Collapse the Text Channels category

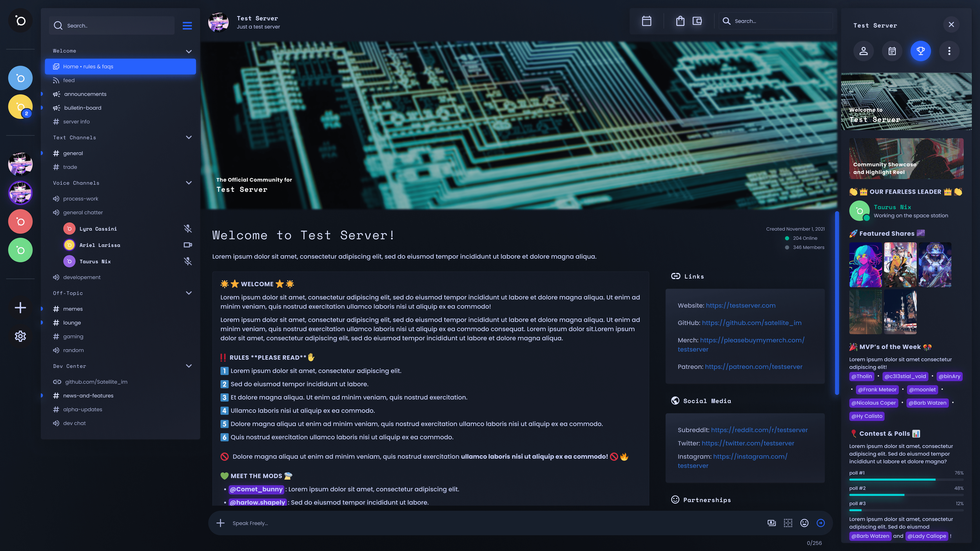pos(189,138)
